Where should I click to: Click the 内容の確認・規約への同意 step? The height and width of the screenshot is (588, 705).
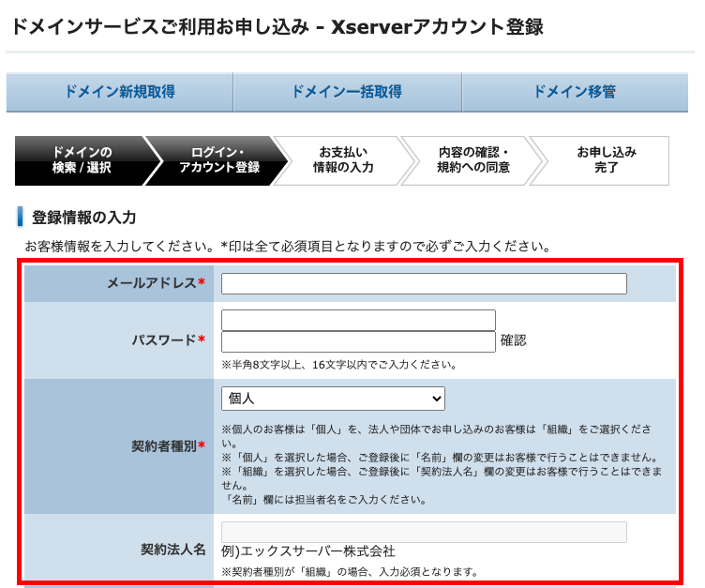click(472, 160)
